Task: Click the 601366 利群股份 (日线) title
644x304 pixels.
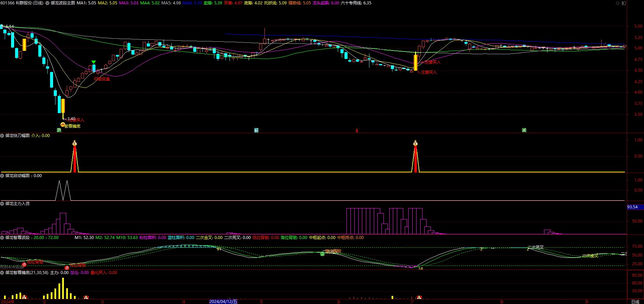Action: [x=22, y=3]
